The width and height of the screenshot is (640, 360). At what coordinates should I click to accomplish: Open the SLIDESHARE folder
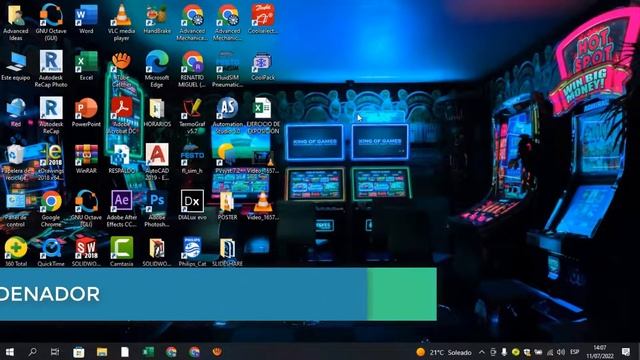click(227, 252)
